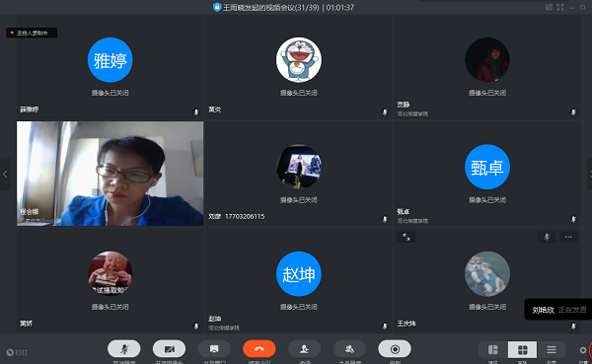Switch to speaker layout view
592x364 pixels.
(x=493, y=349)
